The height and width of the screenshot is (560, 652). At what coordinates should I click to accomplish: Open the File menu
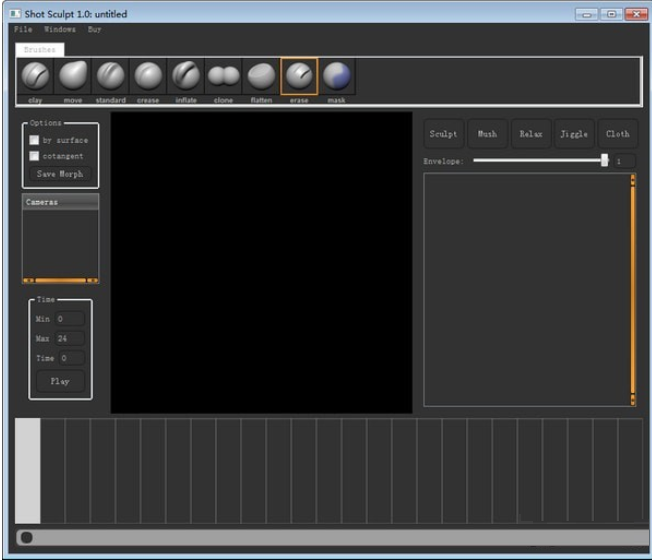click(23, 30)
